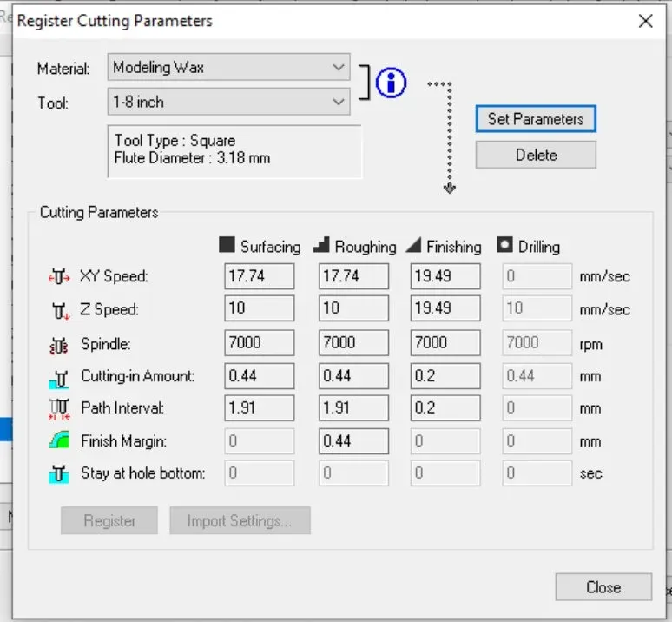
Task: Click the Register button
Action: click(x=109, y=520)
